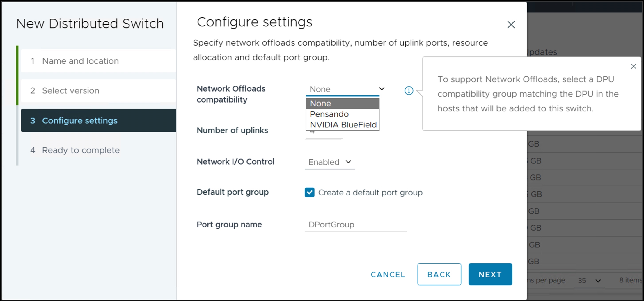Click the NEXT button

tap(490, 275)
